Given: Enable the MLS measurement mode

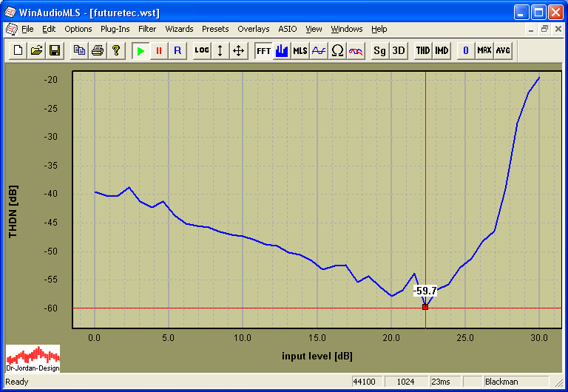Looking at the screenshot, I should (x=300, y=50).
